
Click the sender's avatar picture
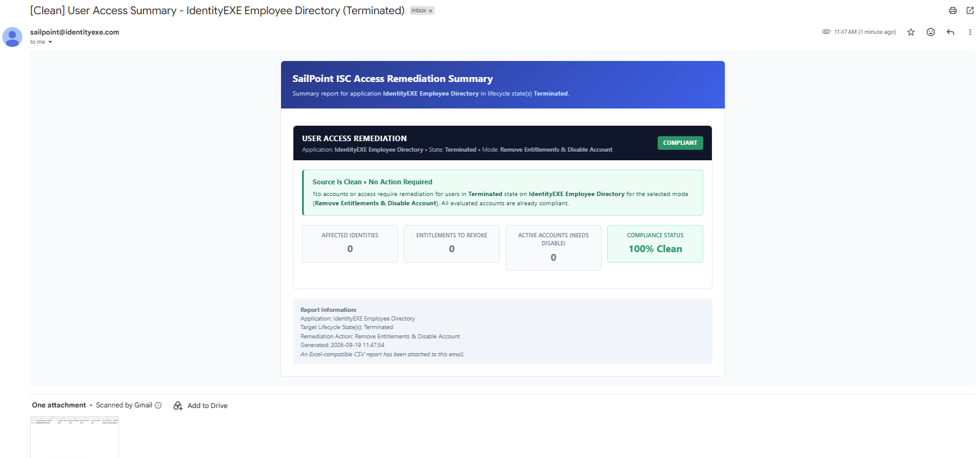pos(12,37)
